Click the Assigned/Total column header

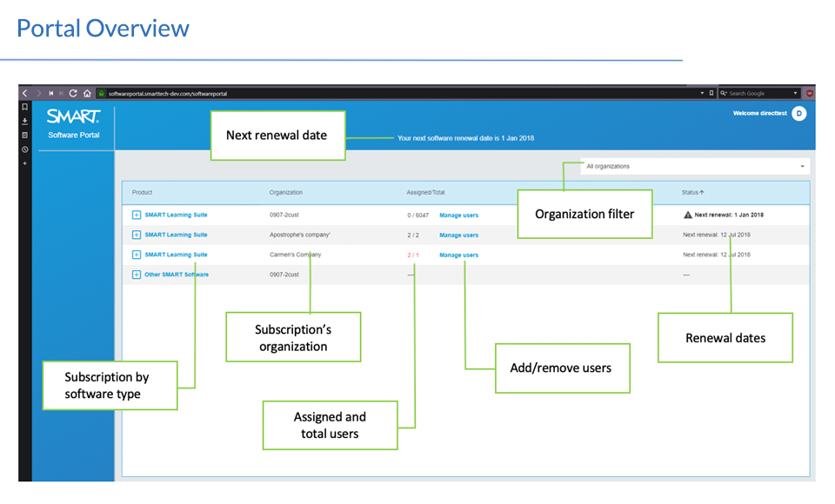tap(425, 192)
